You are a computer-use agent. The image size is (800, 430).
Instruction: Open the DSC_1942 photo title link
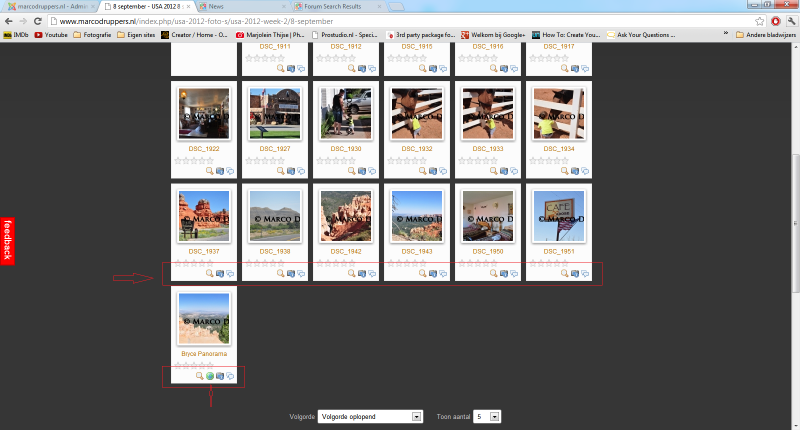tap(347, 251)
